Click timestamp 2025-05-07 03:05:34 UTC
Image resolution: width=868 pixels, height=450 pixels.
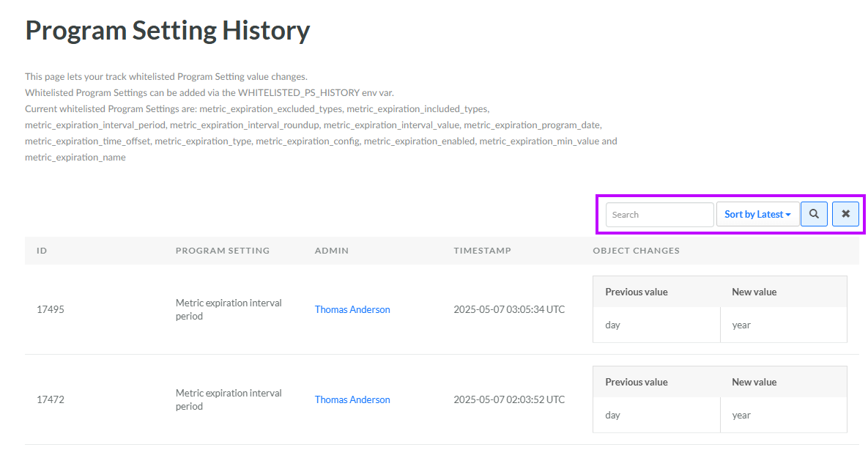[x=509, y=309]
